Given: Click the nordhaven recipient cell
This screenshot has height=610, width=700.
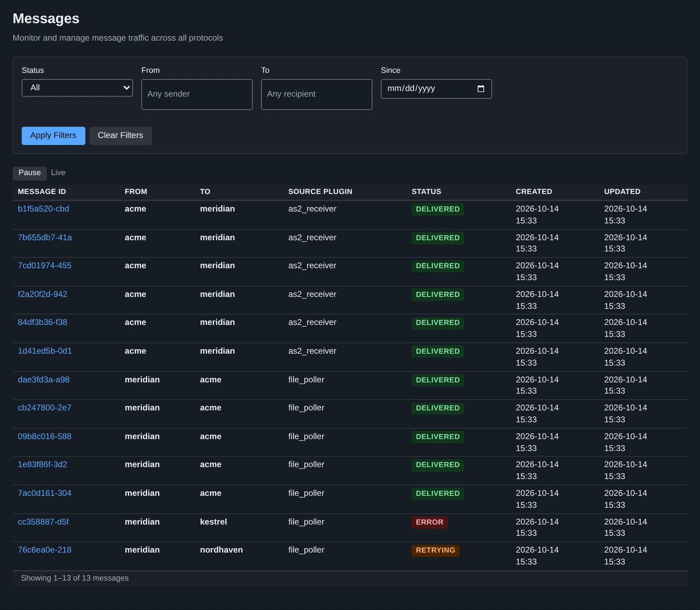Looking at the screenshot, I should [x=222, y=550].
